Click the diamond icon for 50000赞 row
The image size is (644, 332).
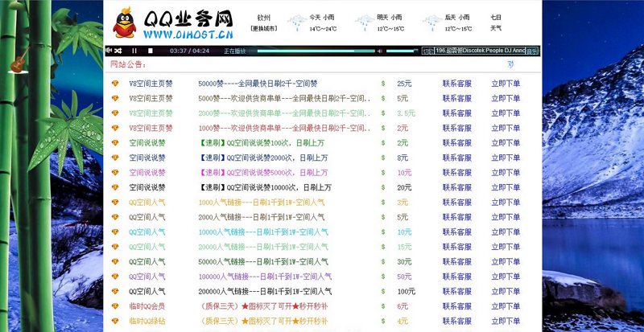[115, 84]
